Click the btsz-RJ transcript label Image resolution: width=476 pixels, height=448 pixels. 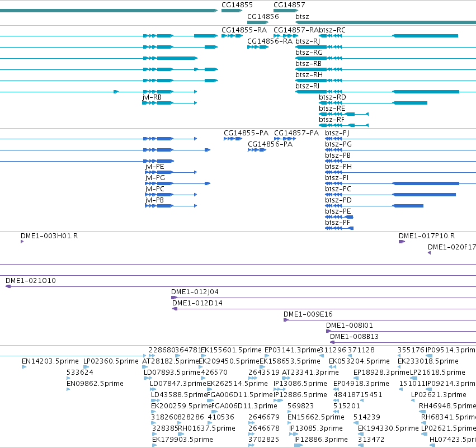click(x=307, y=41)
